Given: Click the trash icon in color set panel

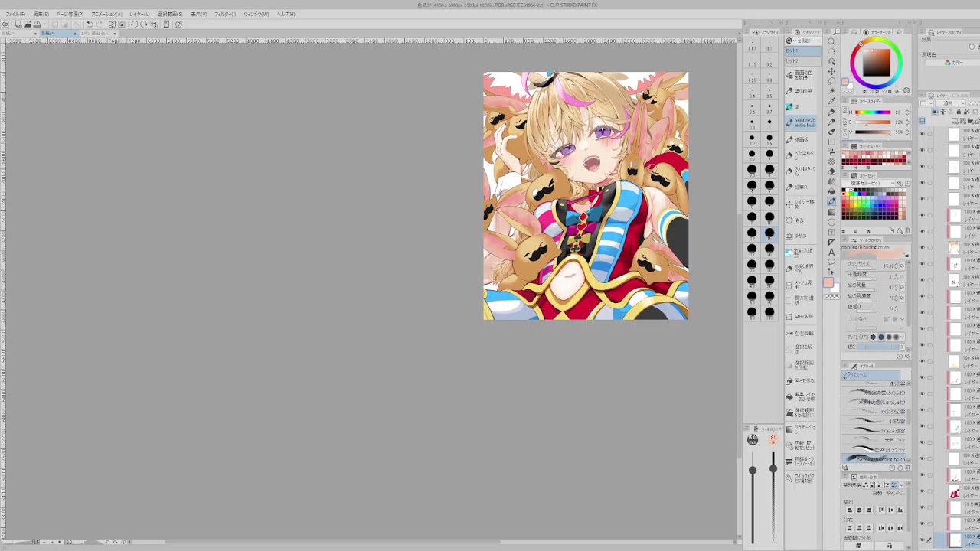Looking at the screenshot, I should click(x=908, y=230).
